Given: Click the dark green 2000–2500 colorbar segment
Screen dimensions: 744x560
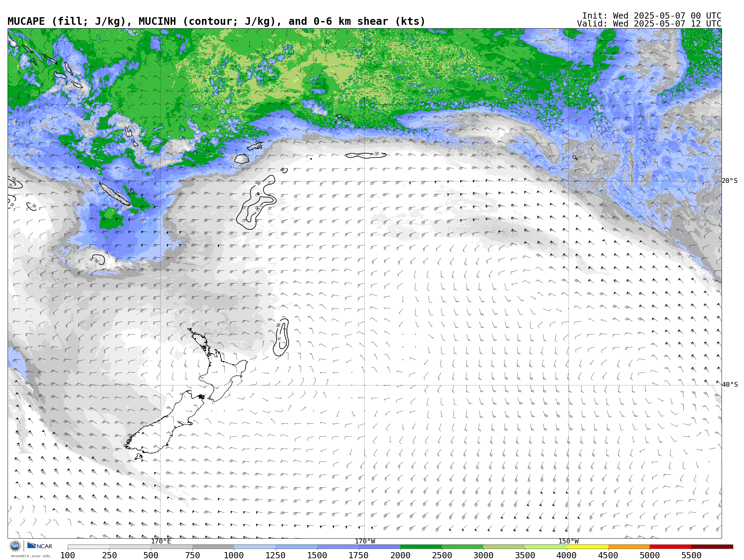Looking at the screenshot, I should (421, 547).
